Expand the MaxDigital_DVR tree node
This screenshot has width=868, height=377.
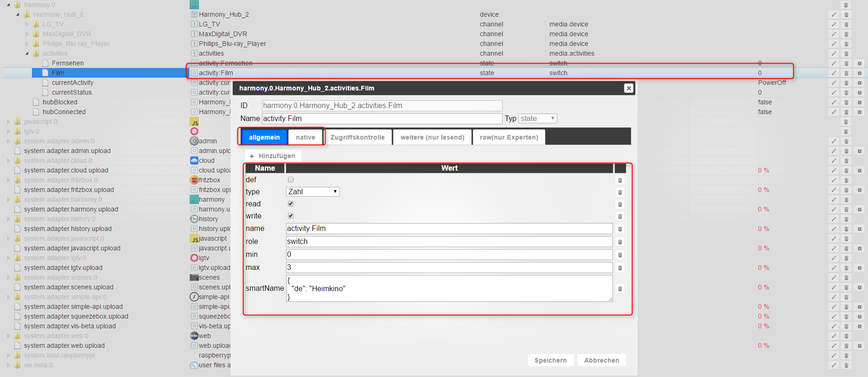[x=27, y=34]
